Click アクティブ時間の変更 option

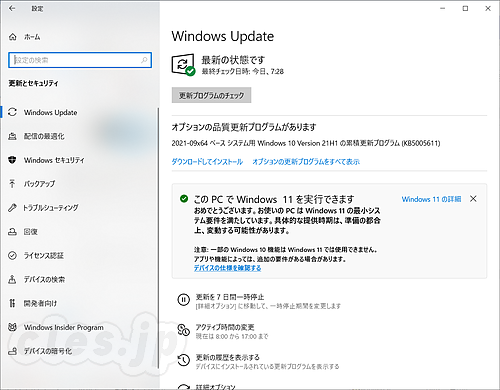(x=222, y=331)
